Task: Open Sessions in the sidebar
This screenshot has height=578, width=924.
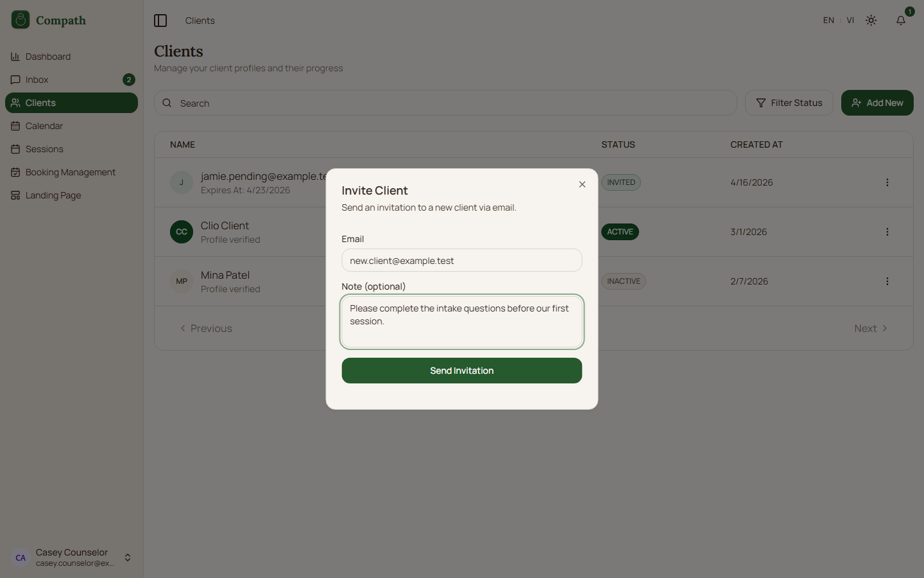Action: [71, 149]
